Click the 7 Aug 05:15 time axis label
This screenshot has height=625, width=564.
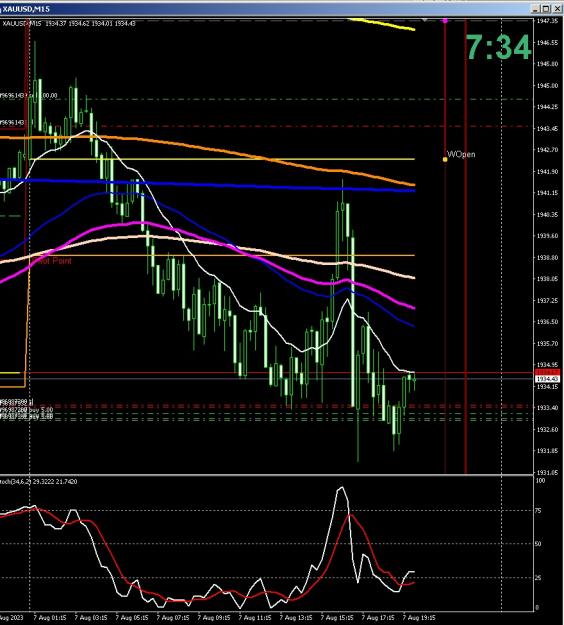132,618
